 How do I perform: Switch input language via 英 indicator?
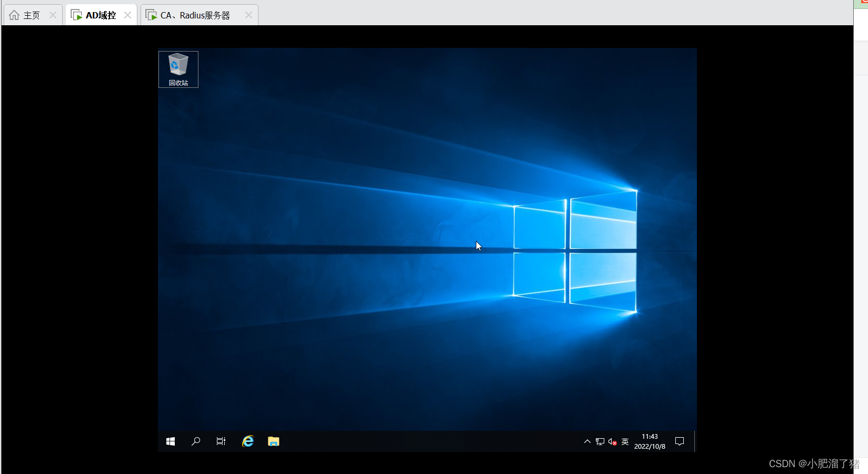625,442
